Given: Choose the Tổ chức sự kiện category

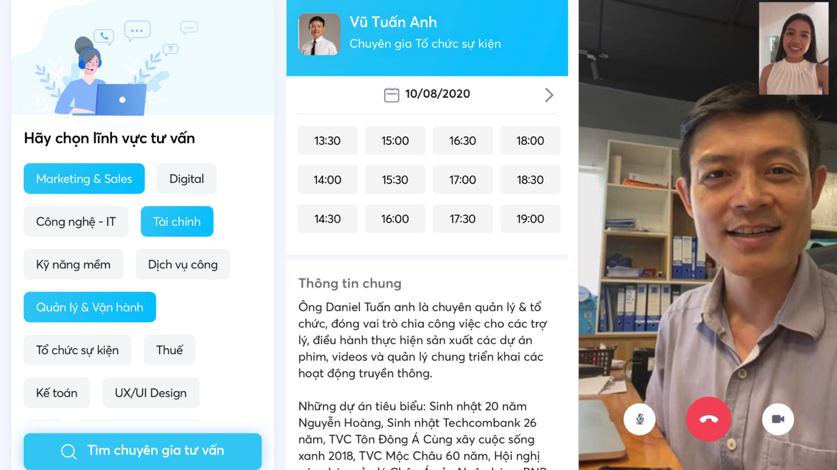Looking at the screenshot, I should [x=77, y=350].
